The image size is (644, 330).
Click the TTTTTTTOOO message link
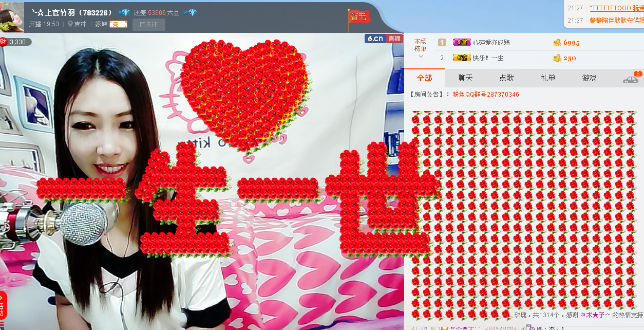(x=616, y=8)
